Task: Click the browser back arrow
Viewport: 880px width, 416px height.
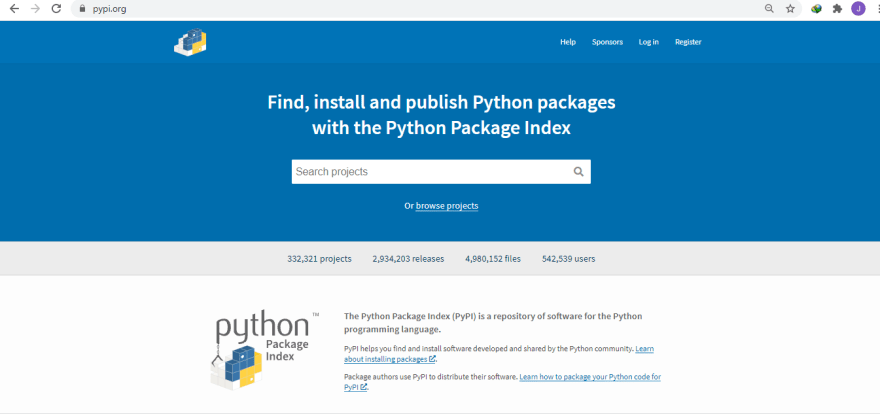Action: pos(14,8)
